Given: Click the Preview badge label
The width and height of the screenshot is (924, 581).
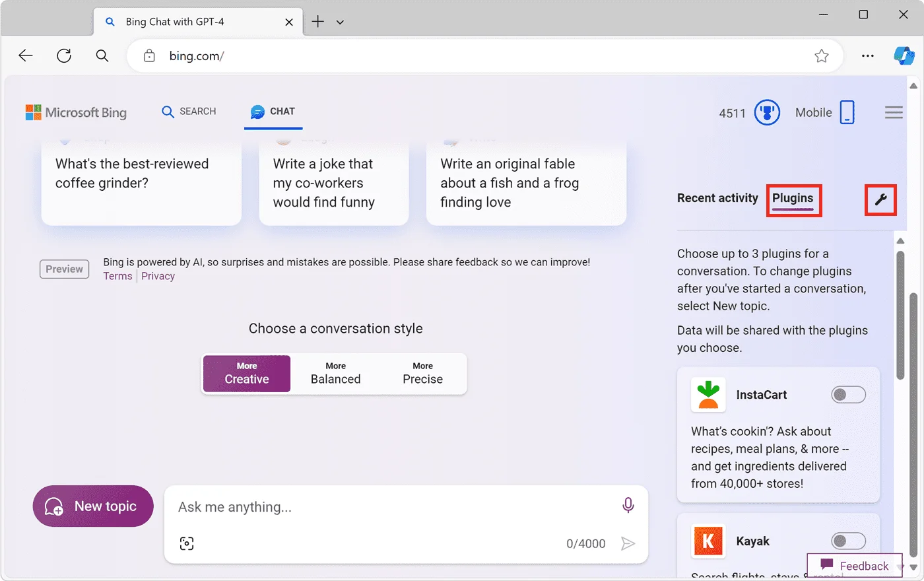Looking at the screenshot, I should 65,269.
